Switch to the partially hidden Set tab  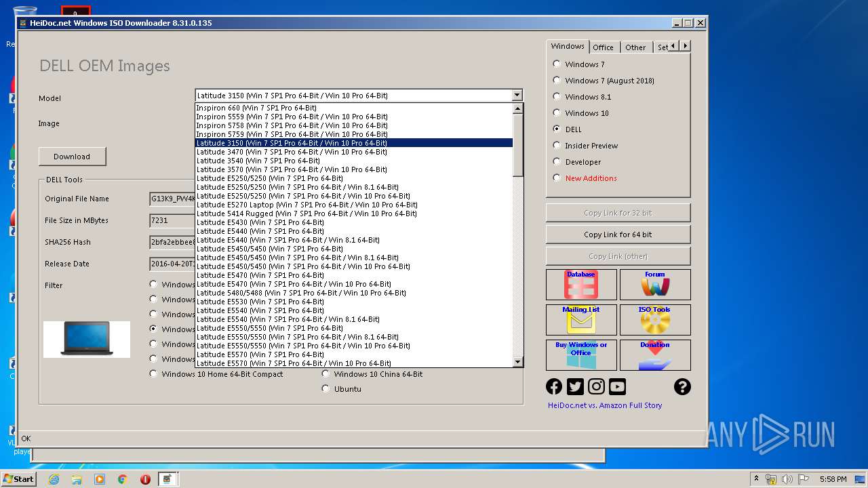[x=662, y=47]
